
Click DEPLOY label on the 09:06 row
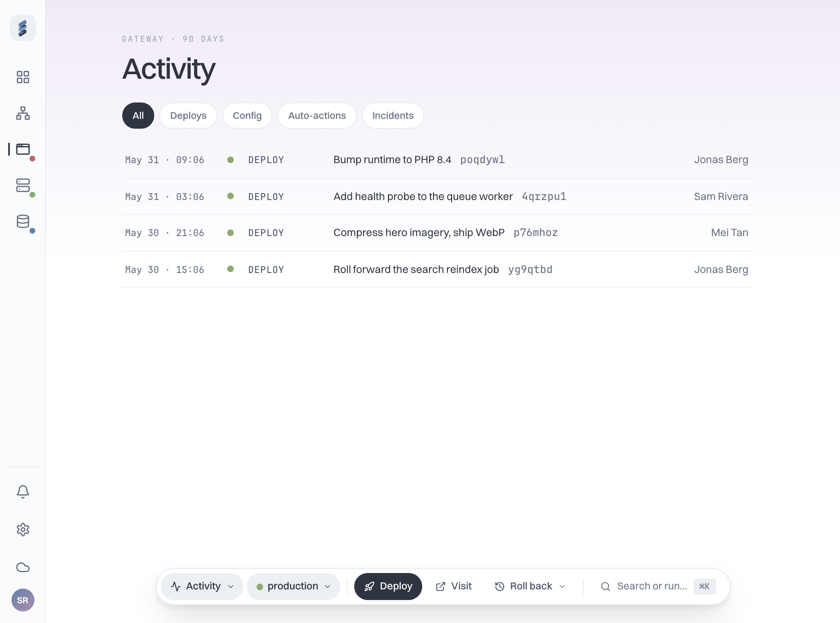pos(266,160)
